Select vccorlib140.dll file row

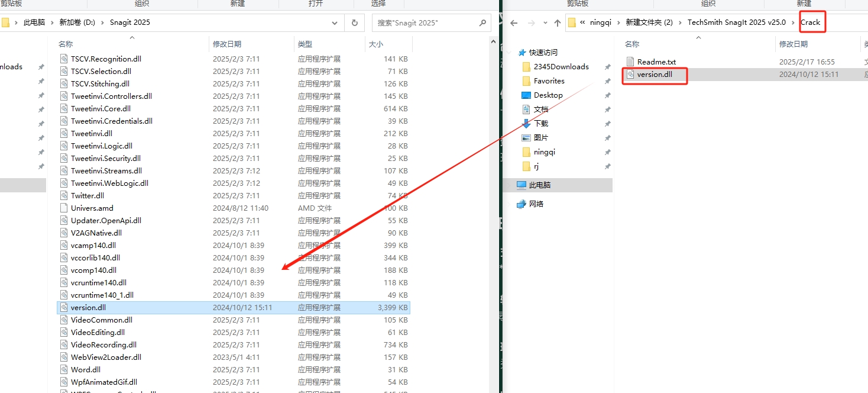click(233, 257)
